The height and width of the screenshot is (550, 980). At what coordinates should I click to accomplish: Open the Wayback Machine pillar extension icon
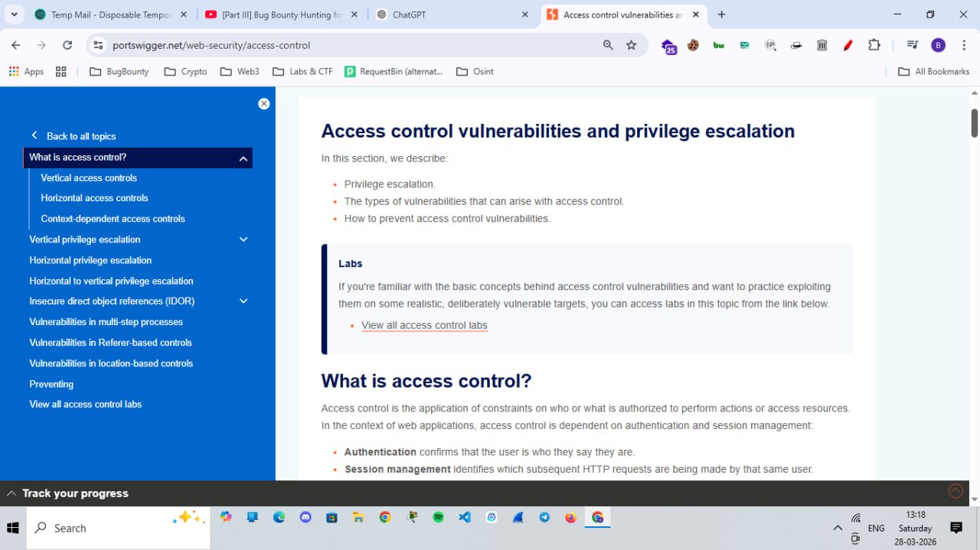(822, 45)
